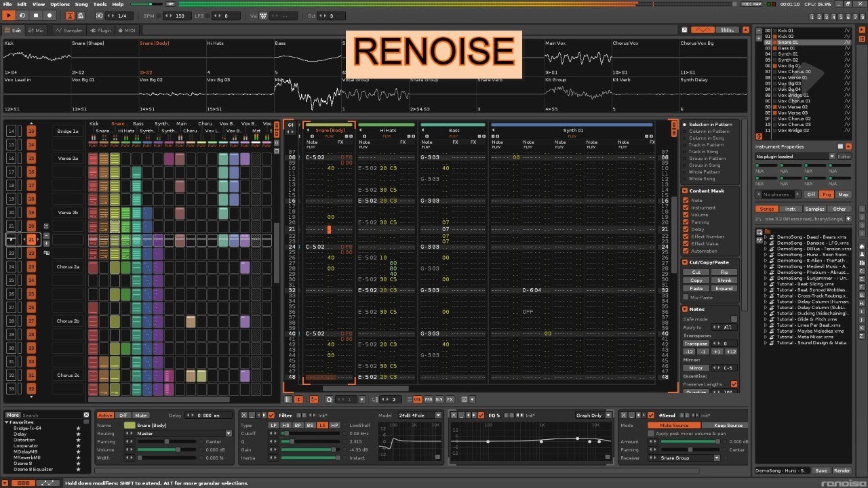This screenshot has width=868, height=488.
Task: Open EQ 5 'Graph Only' dropdown
Action: pos(593,415)
